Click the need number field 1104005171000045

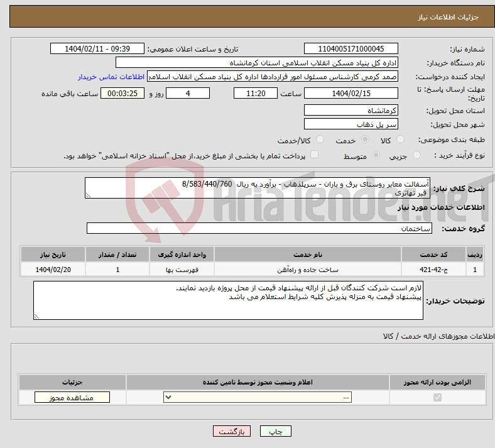[x=351, y=48]
